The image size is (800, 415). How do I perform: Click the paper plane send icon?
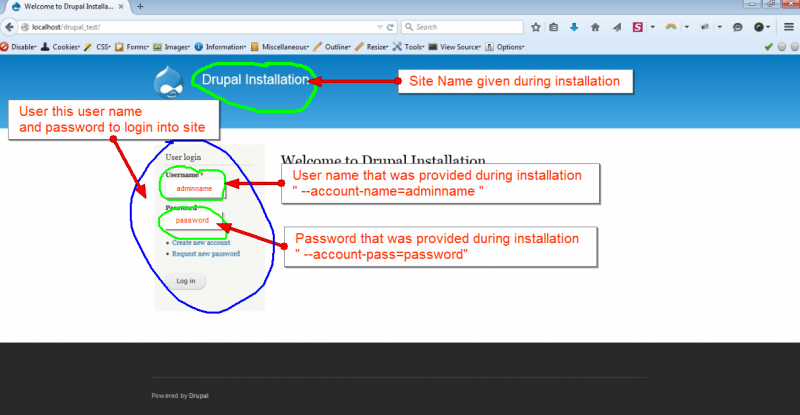tap(617, 27)
